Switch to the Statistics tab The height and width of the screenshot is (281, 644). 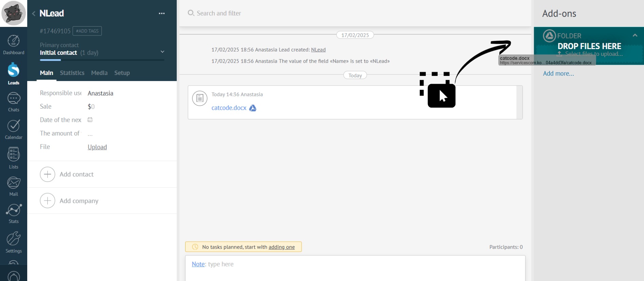[x=72, y=73]
